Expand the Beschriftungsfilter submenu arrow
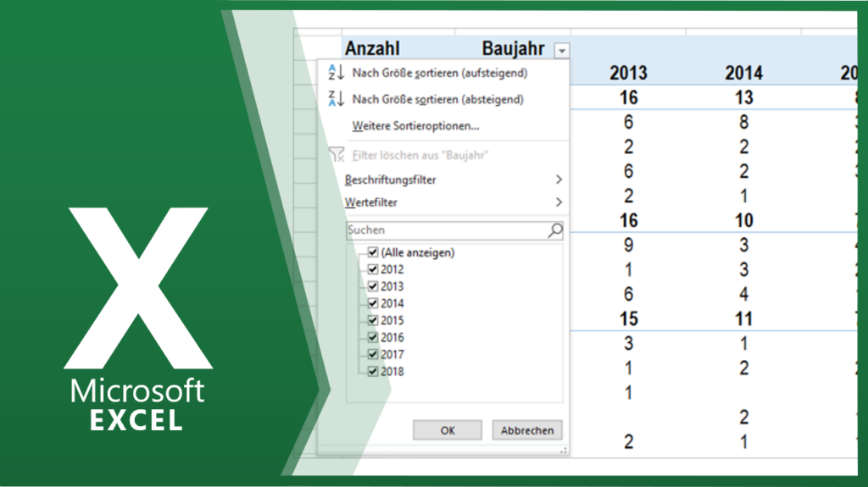Screen dimensions: 868x487 click(x=559, y=180)
